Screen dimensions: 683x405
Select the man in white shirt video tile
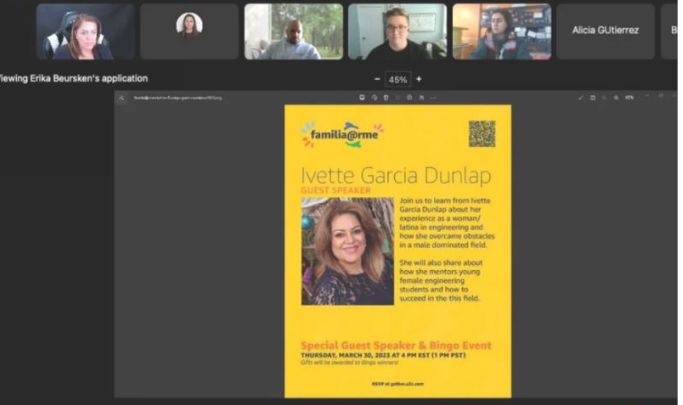(x=293, y=31)
